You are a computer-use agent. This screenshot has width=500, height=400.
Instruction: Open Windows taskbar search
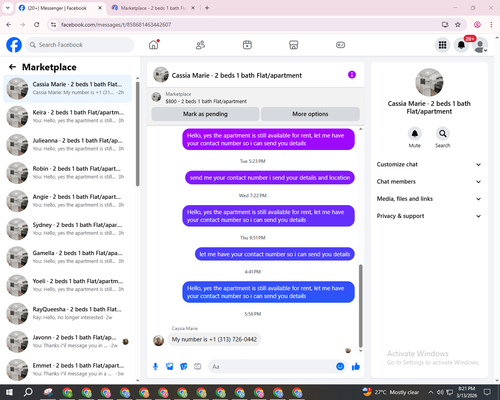28,392
